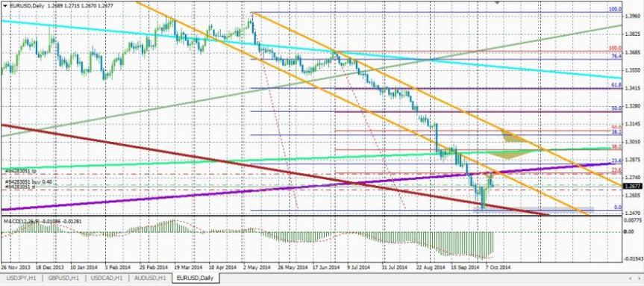Click the 1.3010 price scale value
The height and width of the screenshot is (286, 644).
(633, 141)
